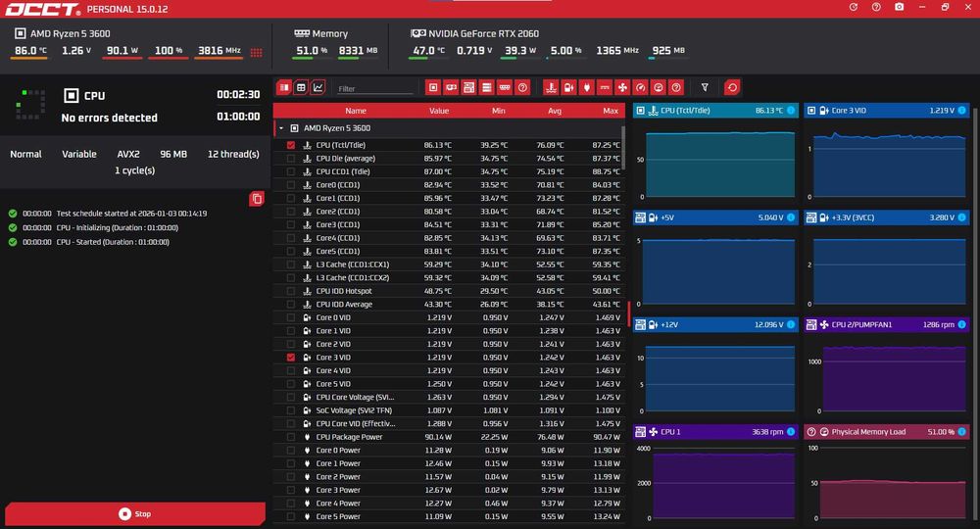Check the CPU IOD Hotspot checkbox
Image resolution: width=980 pixels, height=529 pixels.
(291, 291)
